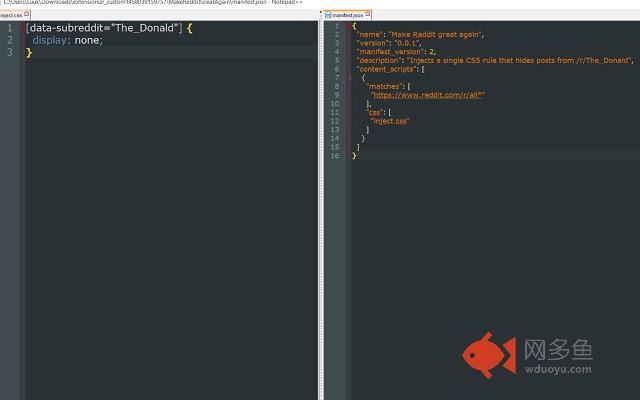Collapse the fold marker at manifest.json line 7
640x400 pixels.
pos(349,78)
